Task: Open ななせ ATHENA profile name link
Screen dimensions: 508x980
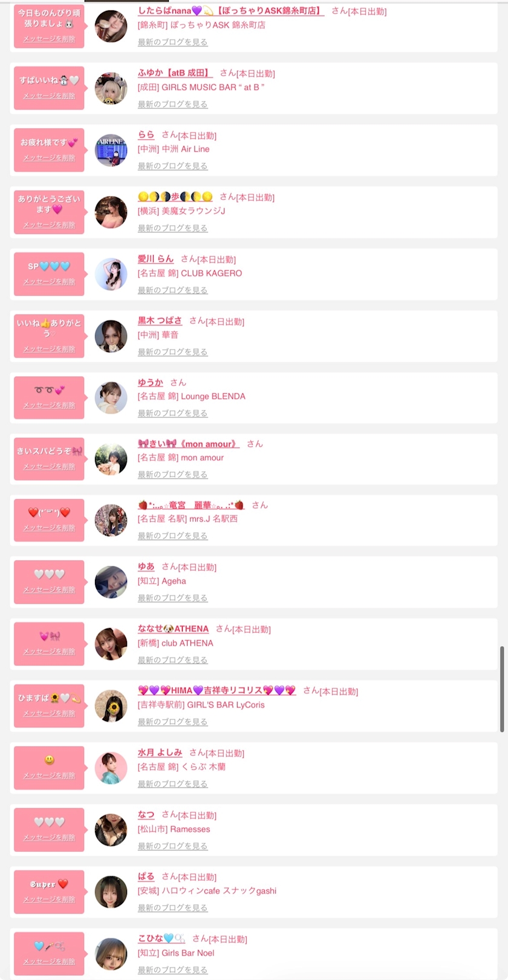Action: (x=173, y=629)
